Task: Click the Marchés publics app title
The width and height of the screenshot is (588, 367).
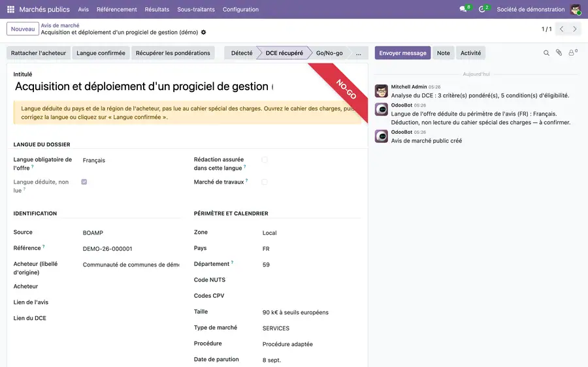Action: [x=44, y=9]
